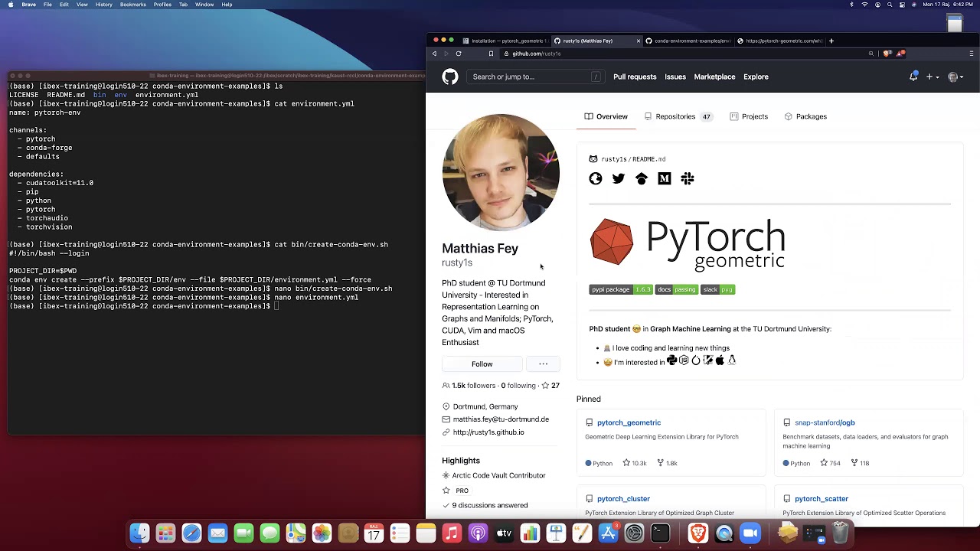Click the docs passing badge
This screenshot has height=551, width=980.
[x=677, y=289]
